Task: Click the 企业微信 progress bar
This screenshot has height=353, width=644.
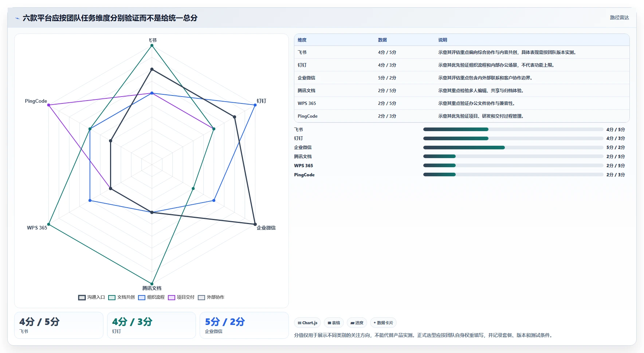Action: point(513,148)
